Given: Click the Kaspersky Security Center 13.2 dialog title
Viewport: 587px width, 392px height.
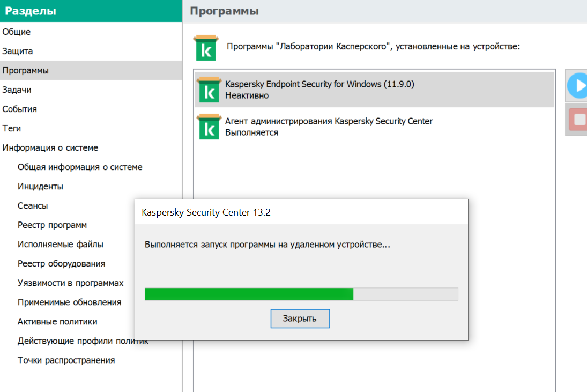Looking at the screenshot, I should point(206,212).
